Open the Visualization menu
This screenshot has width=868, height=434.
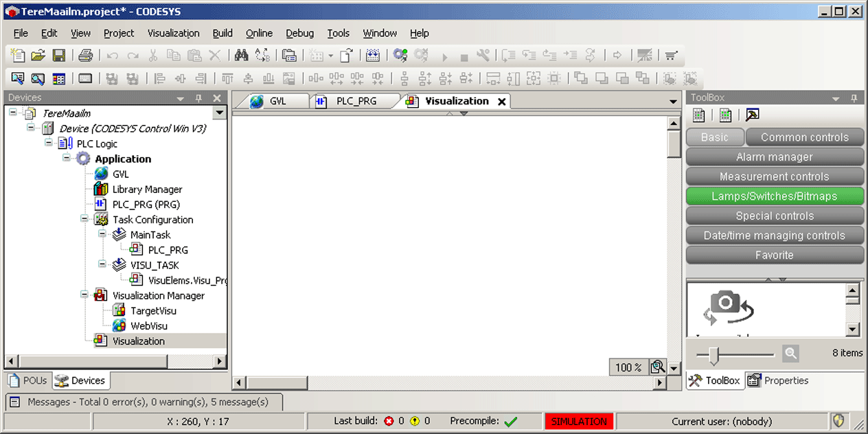(x=174, y=33)
